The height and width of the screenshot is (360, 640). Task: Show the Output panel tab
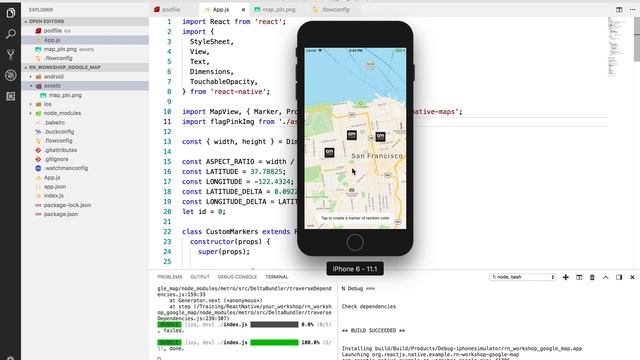(x=200, y=277)
